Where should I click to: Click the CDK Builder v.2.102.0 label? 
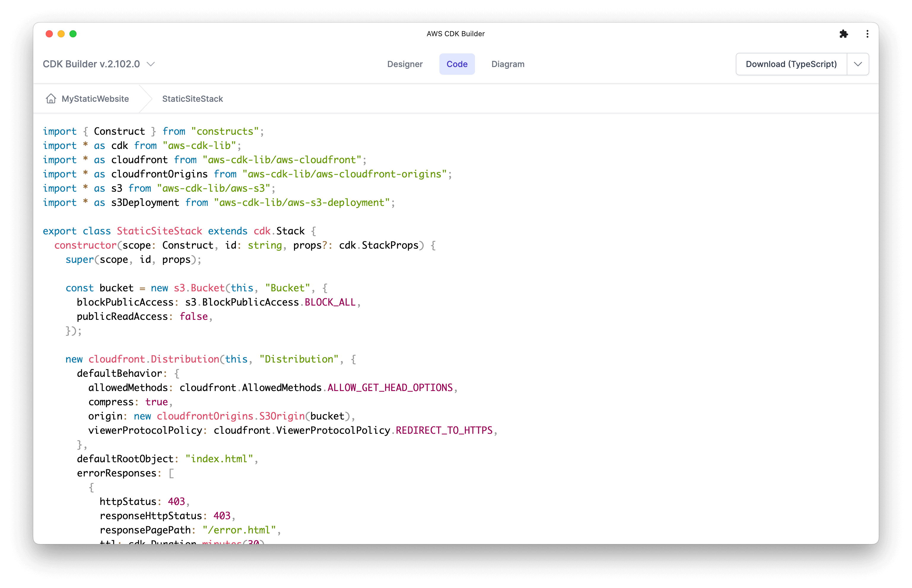click(91, 64)
